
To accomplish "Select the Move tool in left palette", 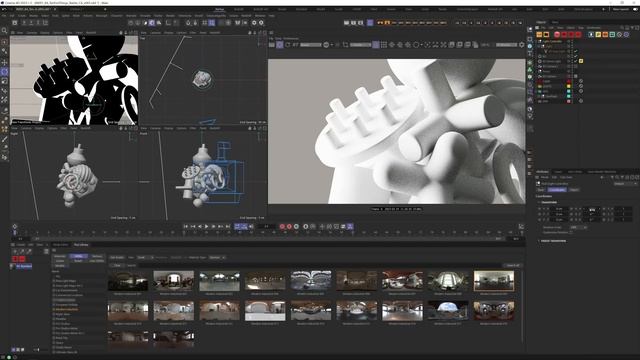I will pyautogui.click(x=4, y=62).
